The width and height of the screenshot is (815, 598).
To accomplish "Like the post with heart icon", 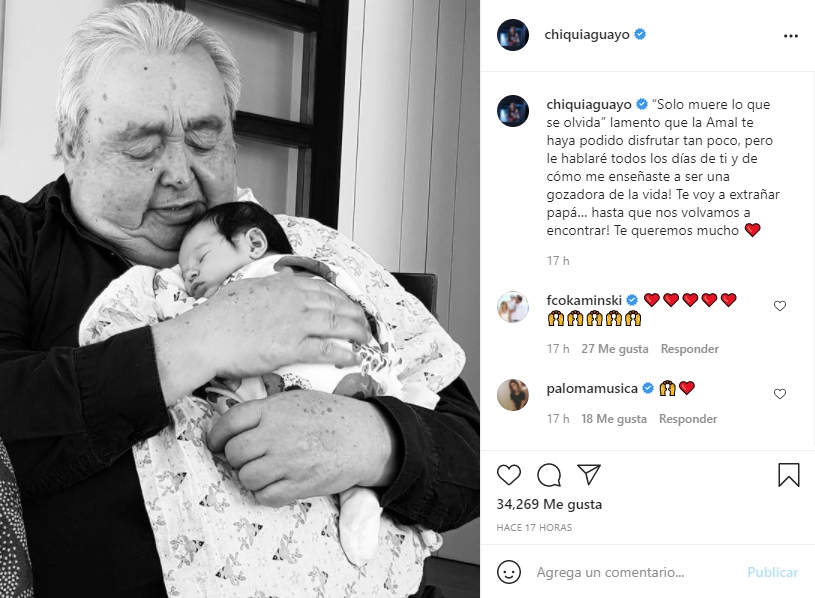I will (509, 475).
